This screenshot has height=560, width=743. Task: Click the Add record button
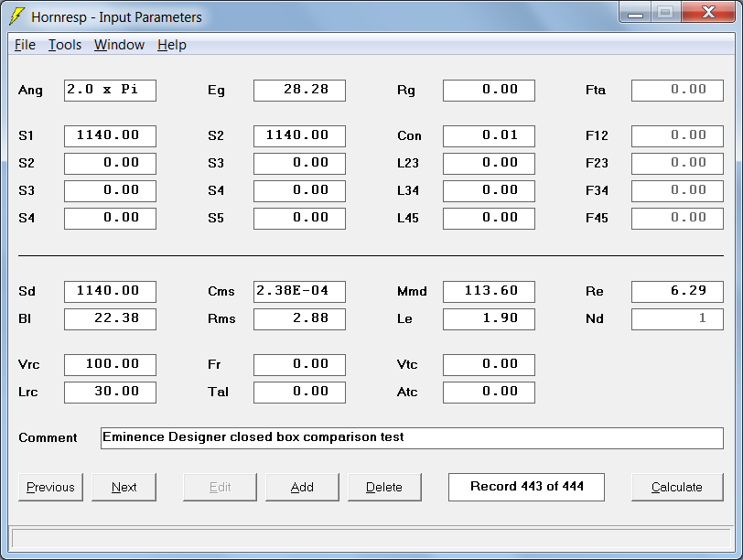point(302,487)
